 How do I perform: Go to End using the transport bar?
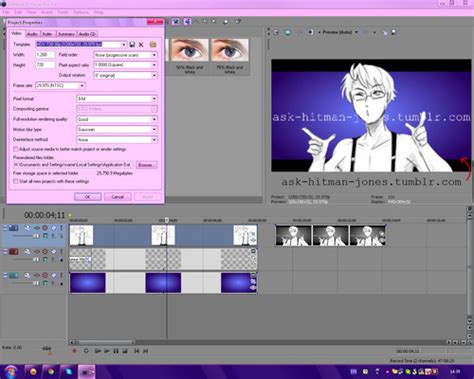point(146,351)
